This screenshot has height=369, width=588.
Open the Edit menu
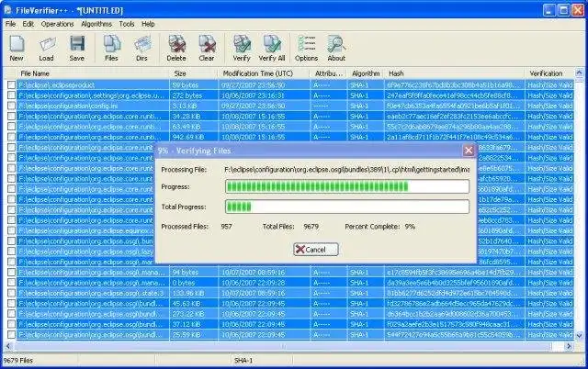(x=28, y=24)
